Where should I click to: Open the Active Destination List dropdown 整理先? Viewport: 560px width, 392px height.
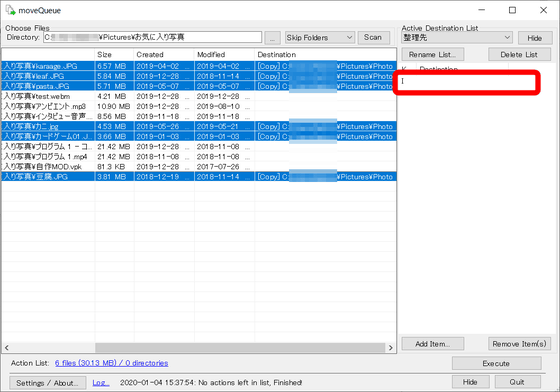[457, 37]
